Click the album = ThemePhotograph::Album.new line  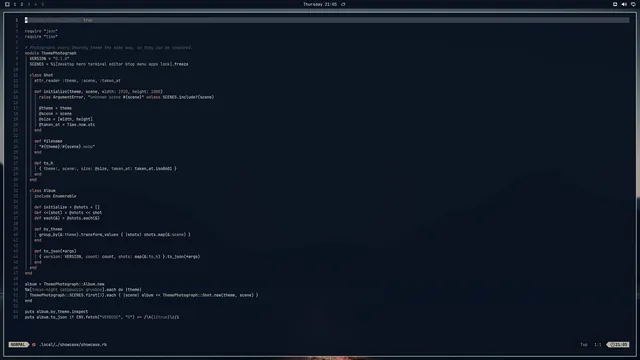pyautogui.click(x=64, y=284)
